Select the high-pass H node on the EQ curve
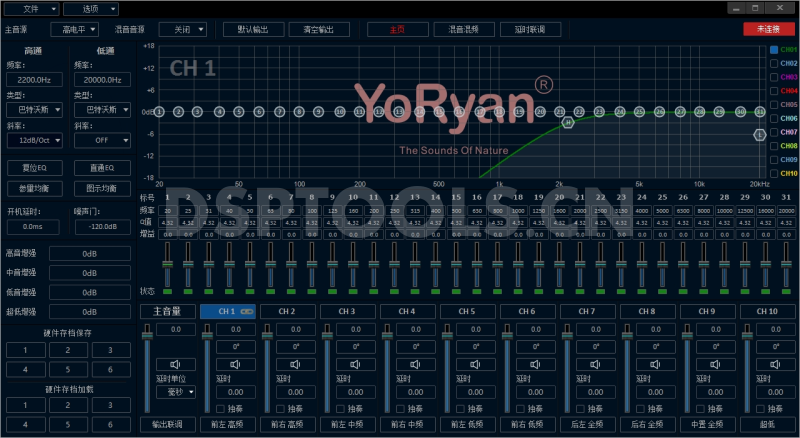The height and width of the screenshot is (438, 800). (568, 123)
